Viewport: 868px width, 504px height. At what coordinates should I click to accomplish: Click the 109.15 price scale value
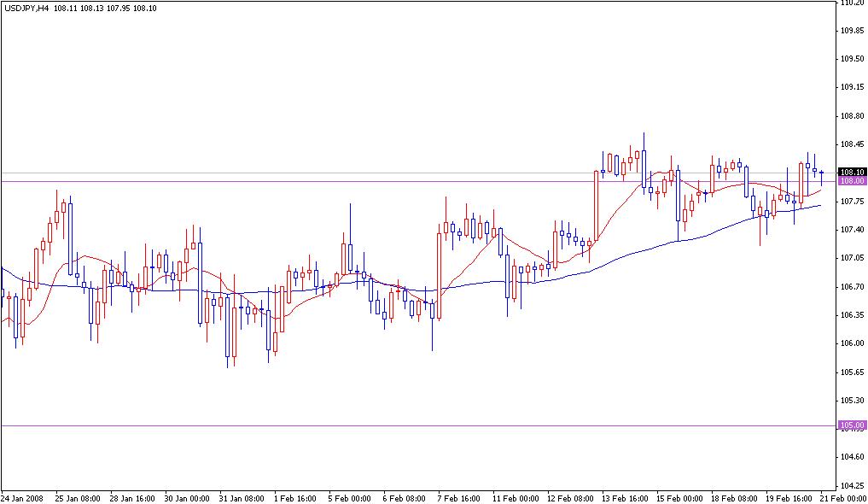tap(853, 87)
